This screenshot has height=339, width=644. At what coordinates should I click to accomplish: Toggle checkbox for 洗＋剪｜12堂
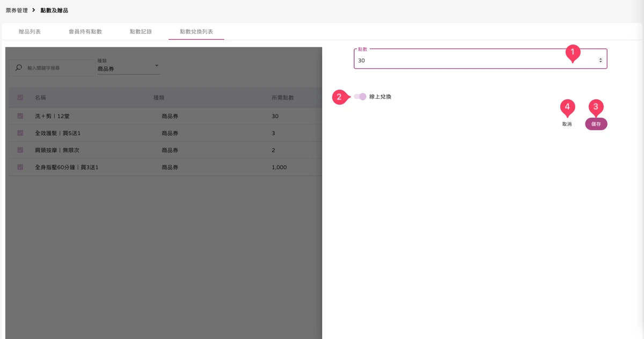pyautogui.click(x=20, y=116)
